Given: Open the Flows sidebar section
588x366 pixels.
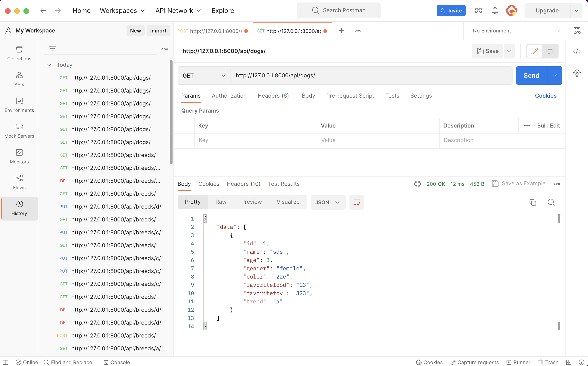Looking at the screenshot, I should click(x=19, y=182).
